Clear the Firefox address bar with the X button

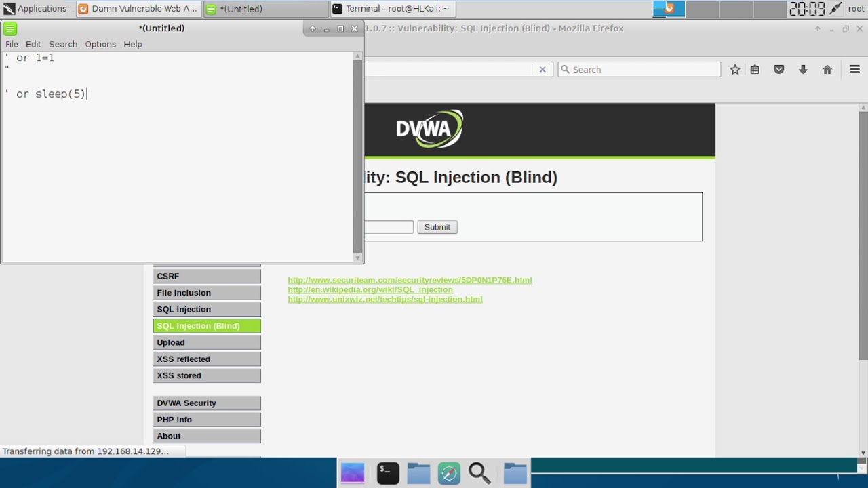pyautogui.click(x=542, y=69)
